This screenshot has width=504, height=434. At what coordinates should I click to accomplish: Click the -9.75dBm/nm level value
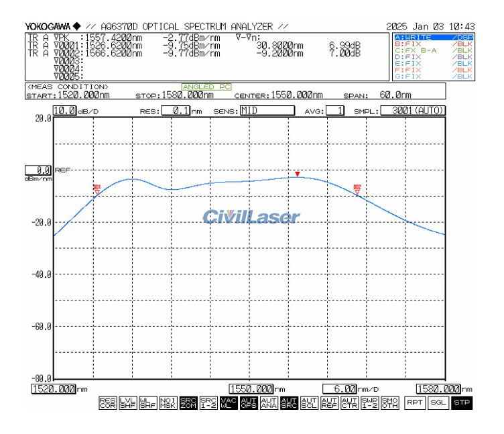pos(192,46)
